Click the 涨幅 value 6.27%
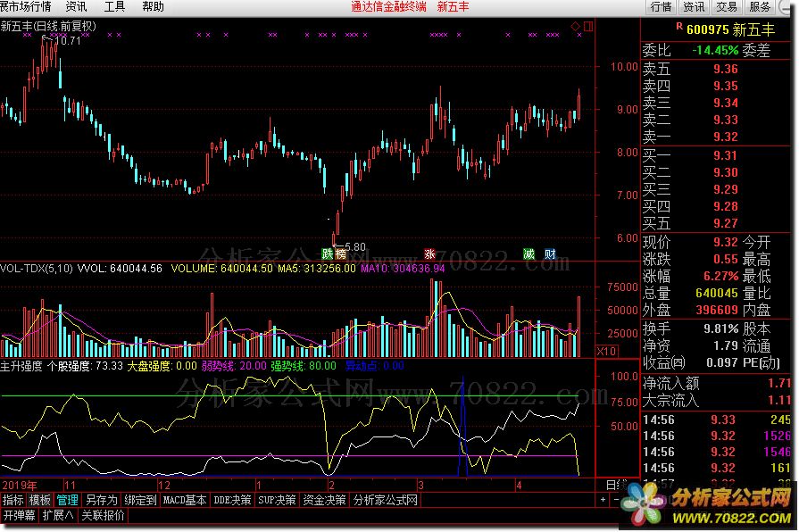 coord(720,276)
